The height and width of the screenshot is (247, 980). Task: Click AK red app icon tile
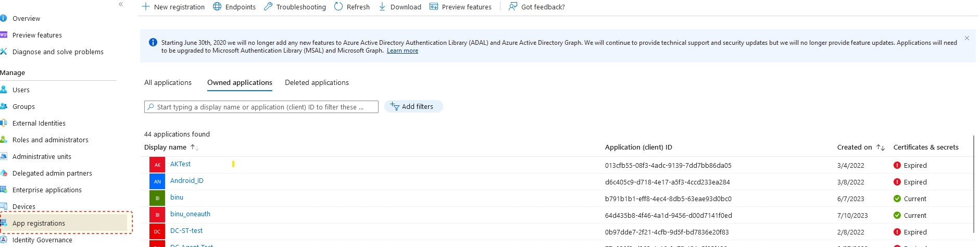point(157,165)
